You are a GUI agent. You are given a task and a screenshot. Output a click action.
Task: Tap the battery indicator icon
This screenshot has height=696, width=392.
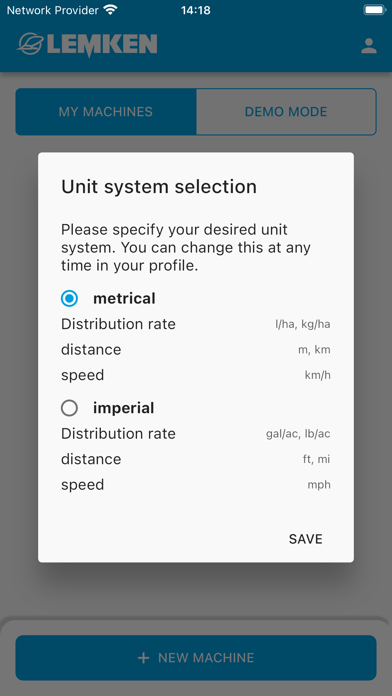pos(375,10)
